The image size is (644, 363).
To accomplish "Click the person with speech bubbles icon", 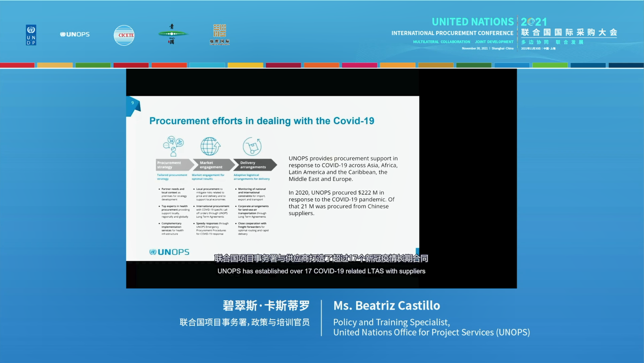I will [x=173, y=147].
